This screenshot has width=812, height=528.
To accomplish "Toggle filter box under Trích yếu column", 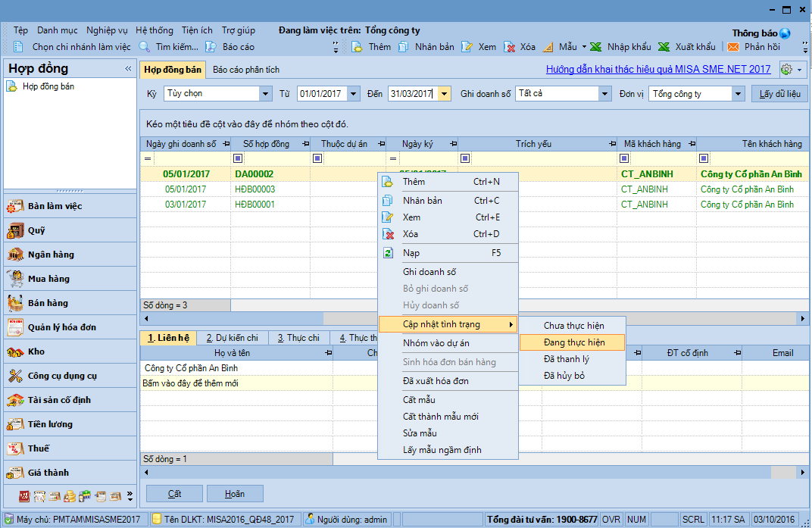I will [x=465, y=158].
